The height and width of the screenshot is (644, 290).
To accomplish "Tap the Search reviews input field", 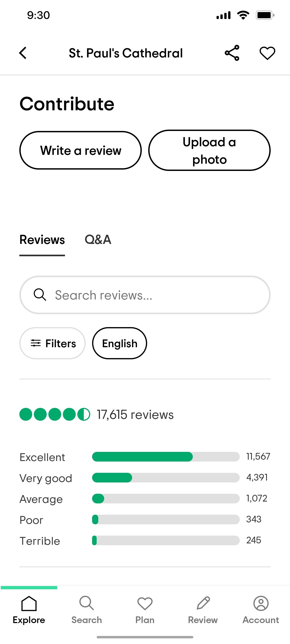I will (x=145, y=295).
